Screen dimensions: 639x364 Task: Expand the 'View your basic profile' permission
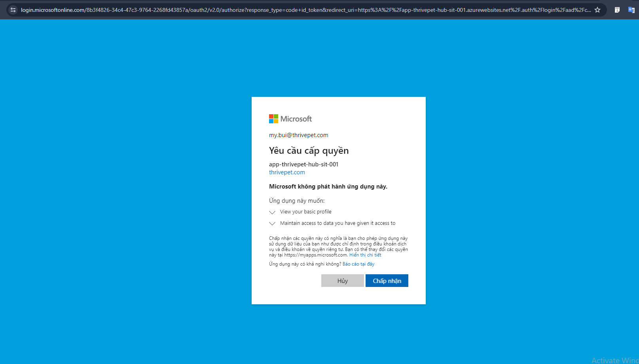(272, 212)
